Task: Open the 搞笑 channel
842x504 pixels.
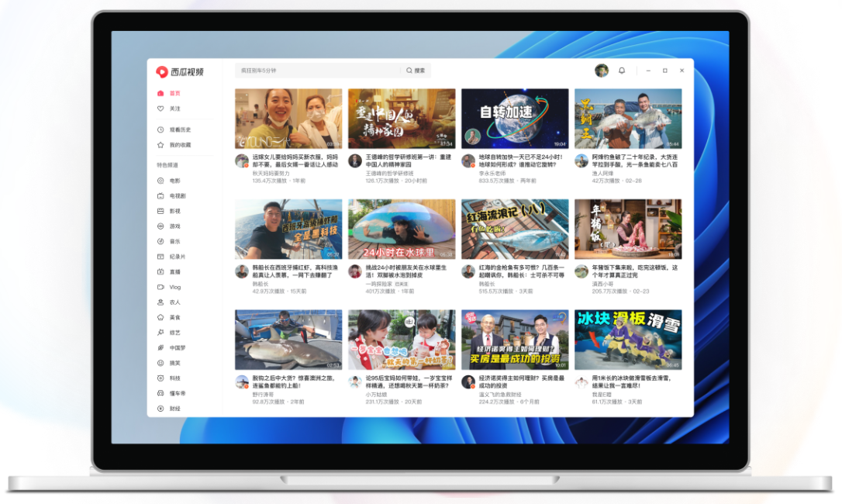Action: [175, 363]
